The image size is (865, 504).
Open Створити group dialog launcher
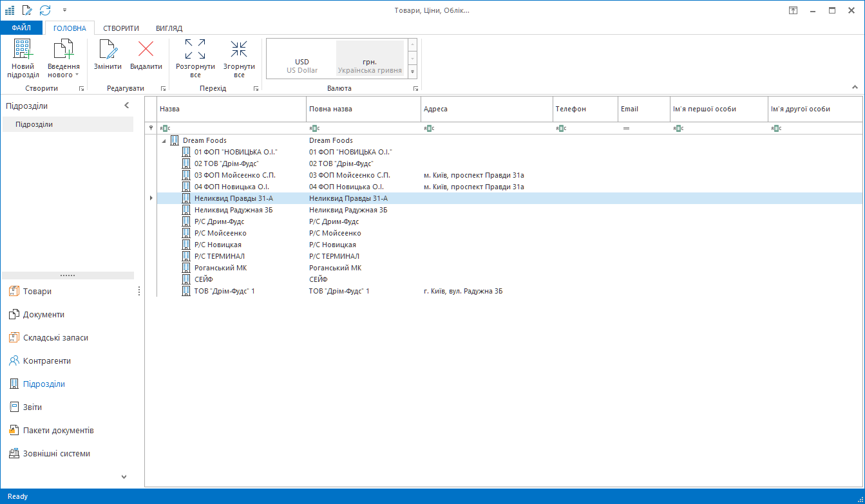click(x=81, y=89)
